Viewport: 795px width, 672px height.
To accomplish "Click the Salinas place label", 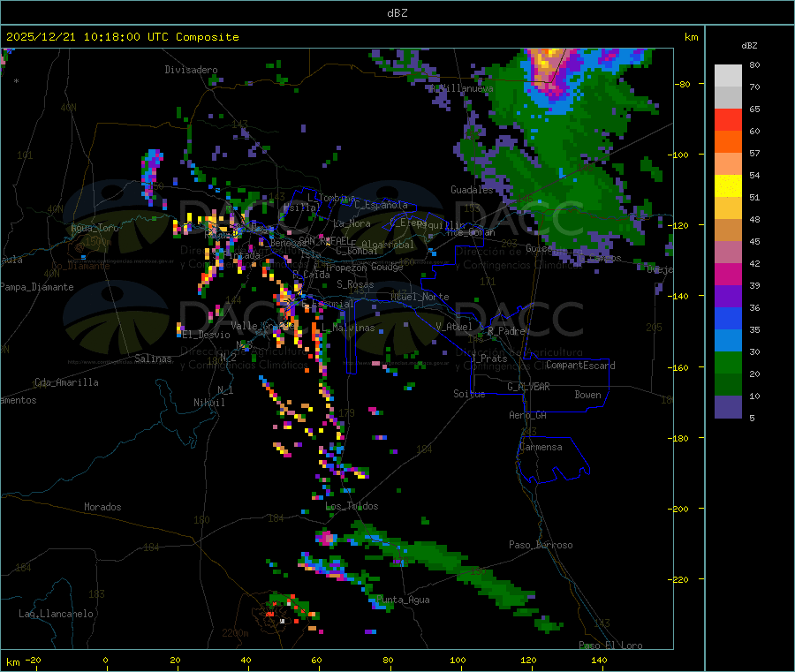I will (x=153, y=359).
